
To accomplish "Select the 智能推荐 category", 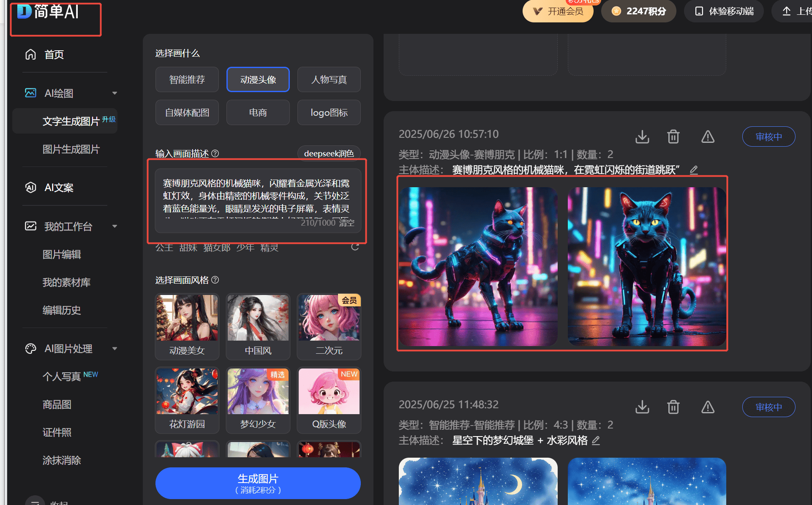I will coord(187,79).
